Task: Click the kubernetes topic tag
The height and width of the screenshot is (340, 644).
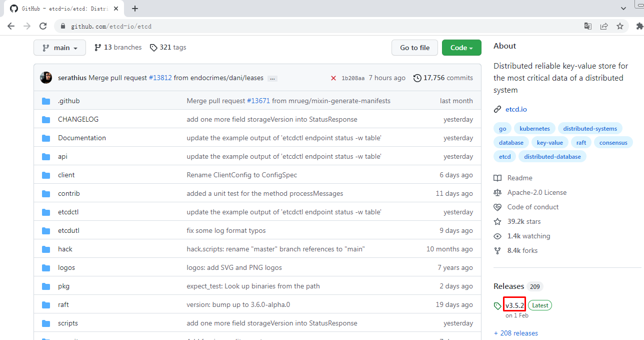Action: (x=534, y=129)
